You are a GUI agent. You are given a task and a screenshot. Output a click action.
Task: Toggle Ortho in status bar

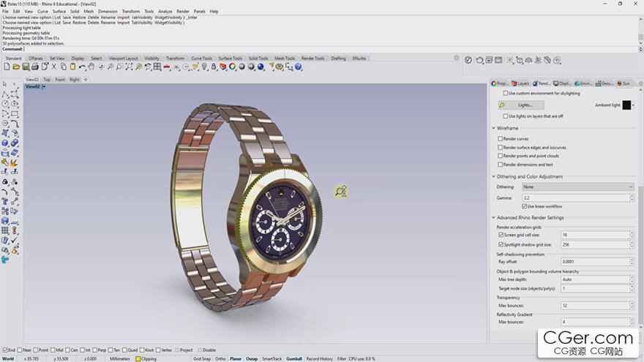(220, 359)
